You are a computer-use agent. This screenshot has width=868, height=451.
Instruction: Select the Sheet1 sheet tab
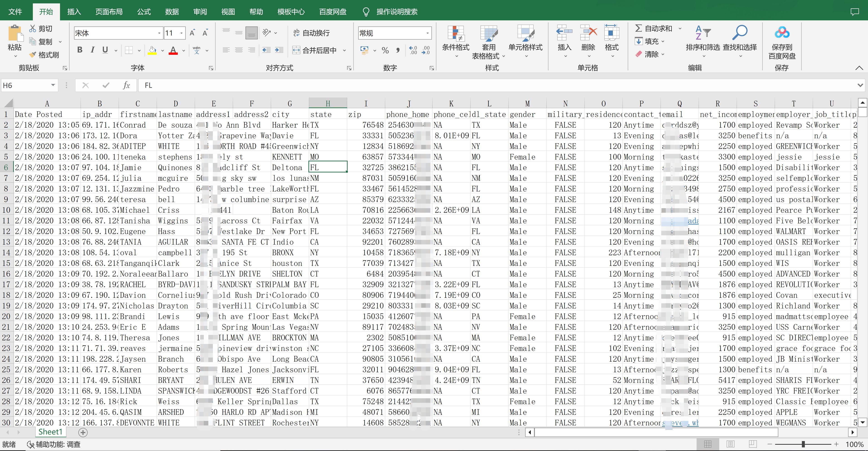pyautogui.click(x=50, y=432)
